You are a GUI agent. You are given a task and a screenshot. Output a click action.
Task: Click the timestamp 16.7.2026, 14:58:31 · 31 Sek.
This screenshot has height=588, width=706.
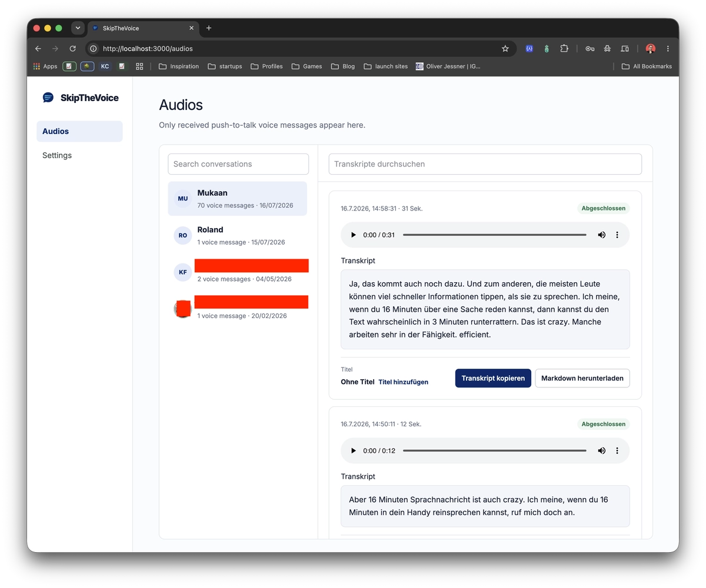coord(382,209)
